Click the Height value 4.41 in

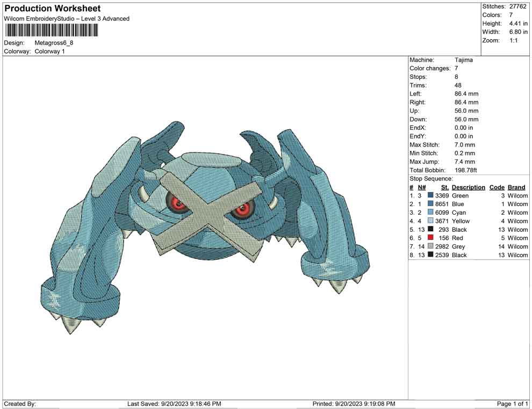click(x=518, y=24)
